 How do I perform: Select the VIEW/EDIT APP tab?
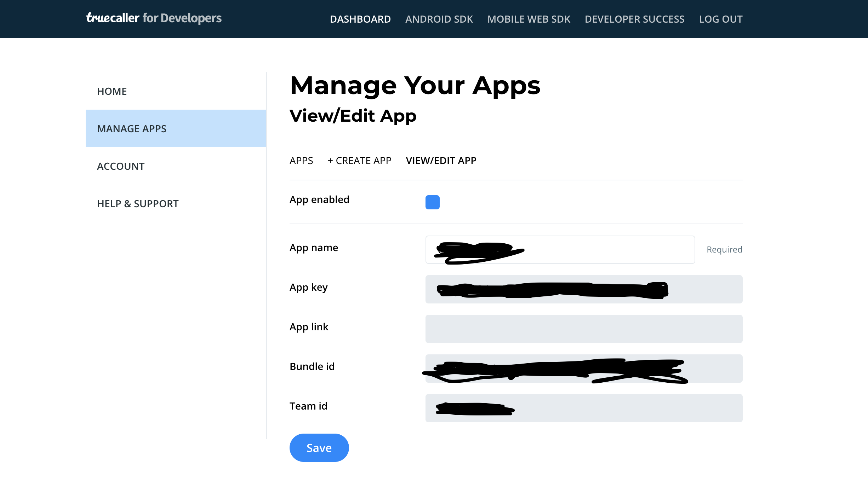pos(441,161)
